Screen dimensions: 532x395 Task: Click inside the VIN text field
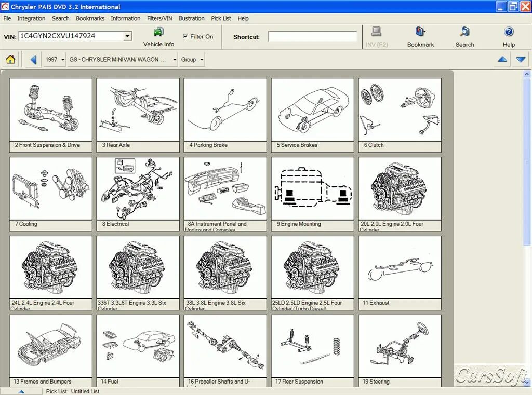pyautogui.click(x=71, y=36)
